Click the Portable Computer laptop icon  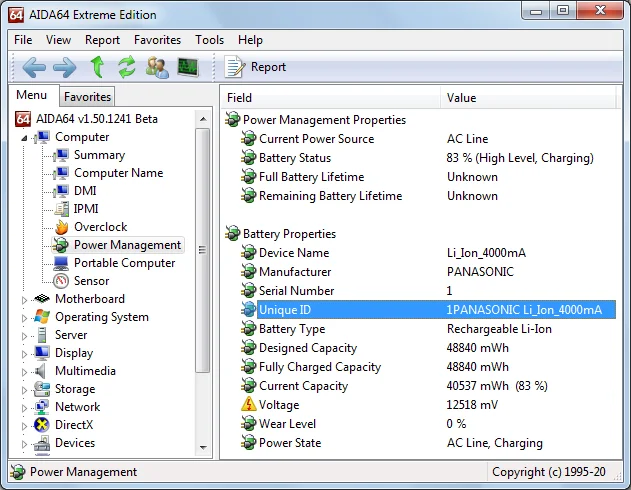61,263
